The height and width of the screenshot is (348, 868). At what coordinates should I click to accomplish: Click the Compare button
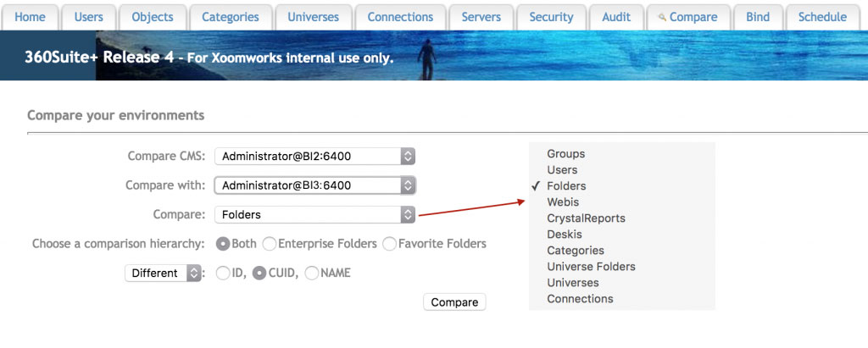click(x=454, y=302)
